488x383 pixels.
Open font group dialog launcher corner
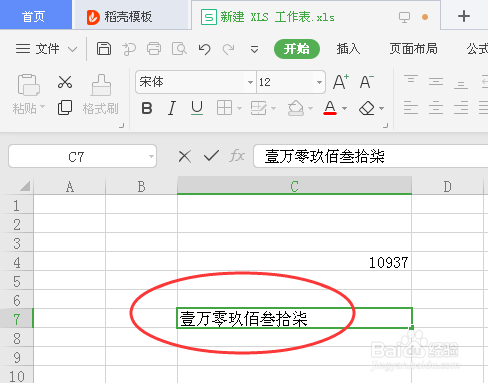pyautogui.click(x=385, y=125)
